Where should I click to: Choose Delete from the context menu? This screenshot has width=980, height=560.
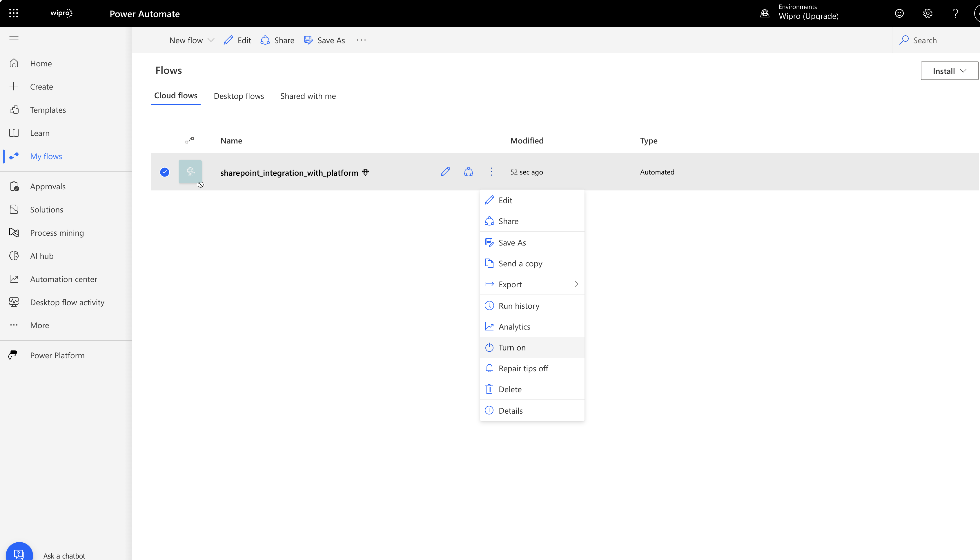click(532, 389)
